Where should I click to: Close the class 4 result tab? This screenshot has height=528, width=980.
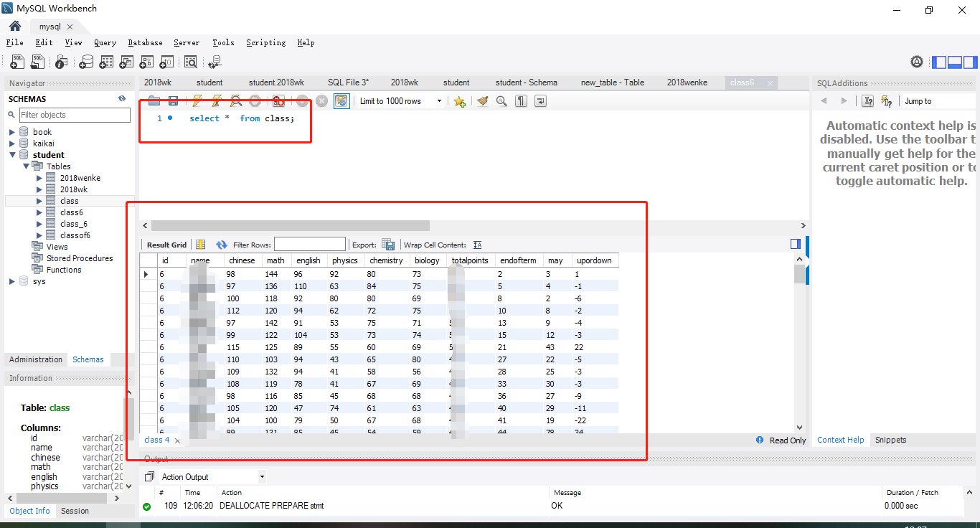tap(177, 440)
